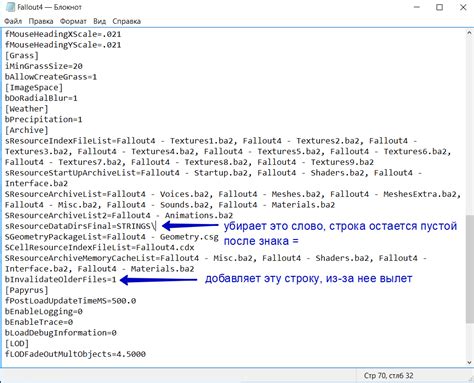Minimize the Fallout4 Notepad window
The image size is (474, 383).
pos(417,7)
